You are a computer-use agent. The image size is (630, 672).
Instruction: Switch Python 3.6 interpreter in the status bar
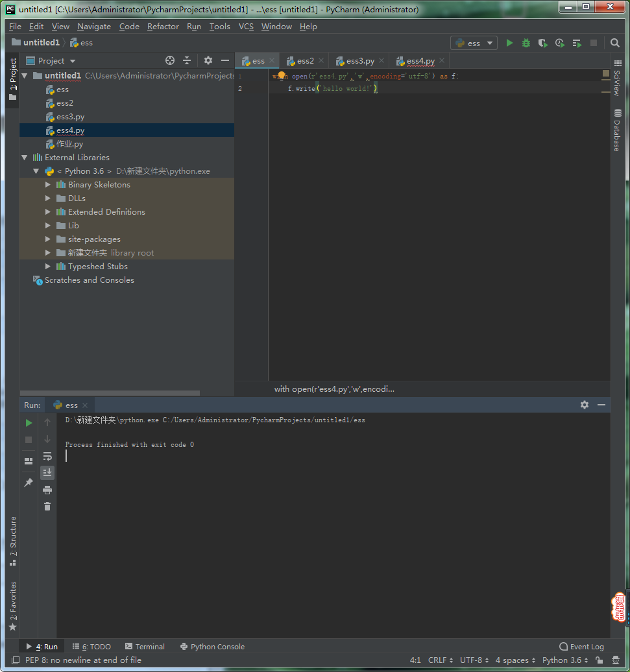(x=565, y=660)
